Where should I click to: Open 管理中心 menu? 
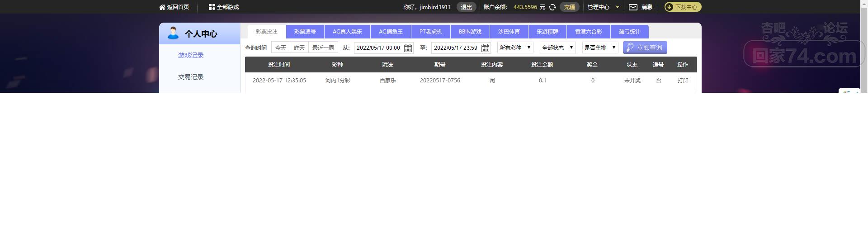[599, 7]
